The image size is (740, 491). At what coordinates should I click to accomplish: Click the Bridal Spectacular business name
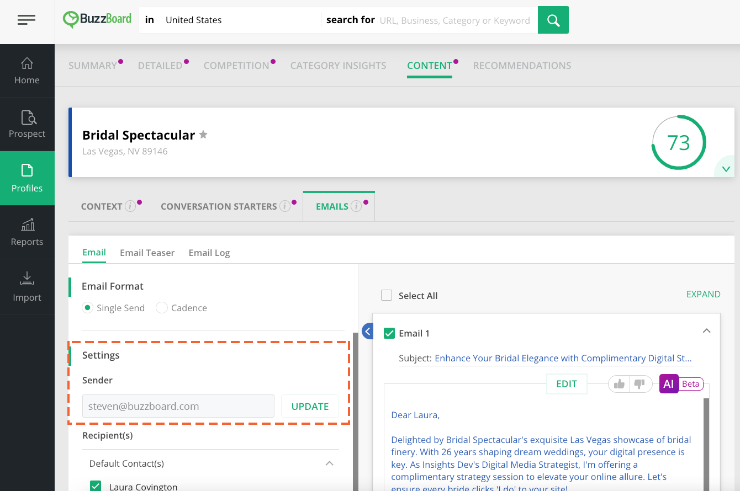click(138, 135)
